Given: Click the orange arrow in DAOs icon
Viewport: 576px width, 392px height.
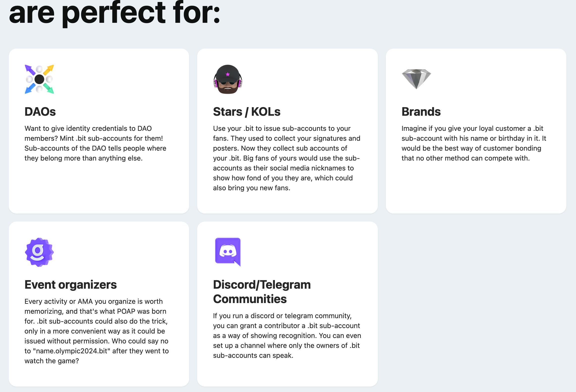Looking at the screenshot, I should 49,70.
